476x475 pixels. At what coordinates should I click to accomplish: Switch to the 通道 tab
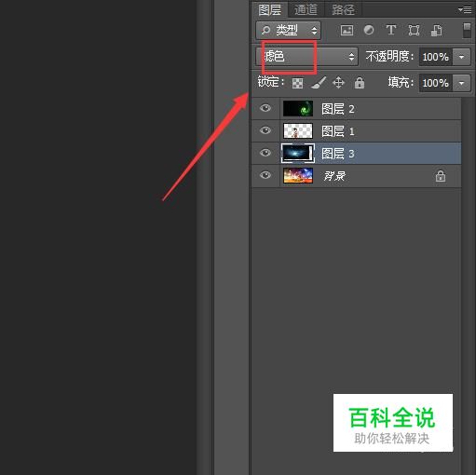306,10
